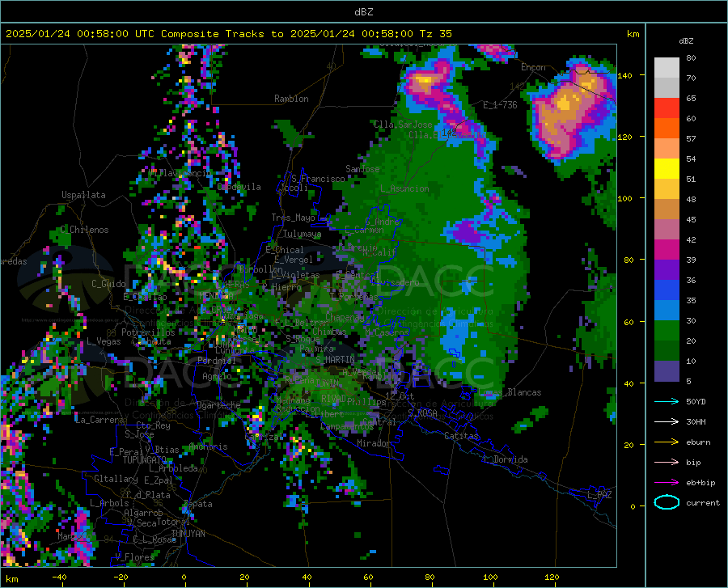Click the 'Catitas' map label
The image size is (728, 588).
tap(461, 436)
